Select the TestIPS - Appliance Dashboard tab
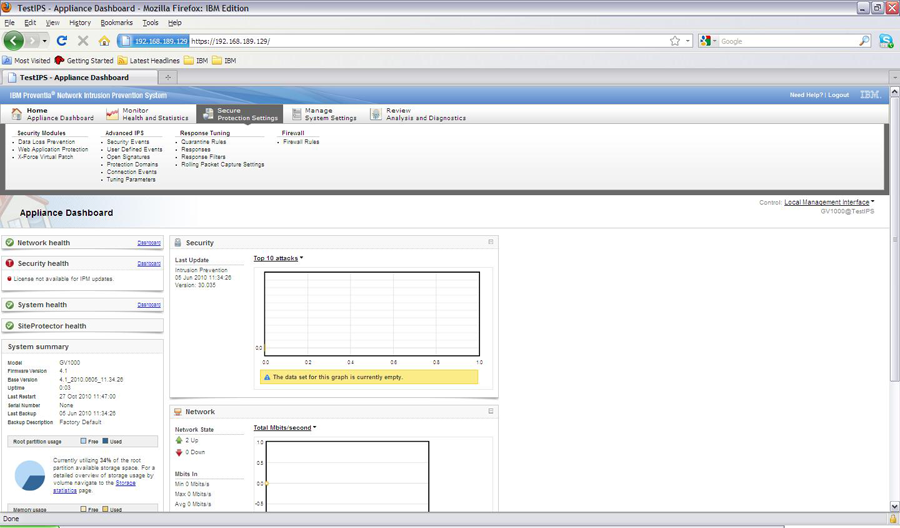 point(79,77)
